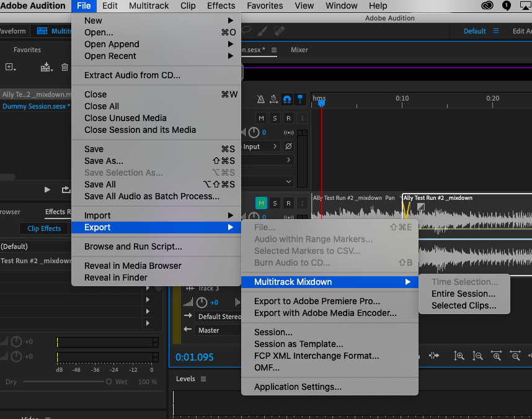Solo the first track with S button
The width and height of the screenshot is (532, 419).
275,118
